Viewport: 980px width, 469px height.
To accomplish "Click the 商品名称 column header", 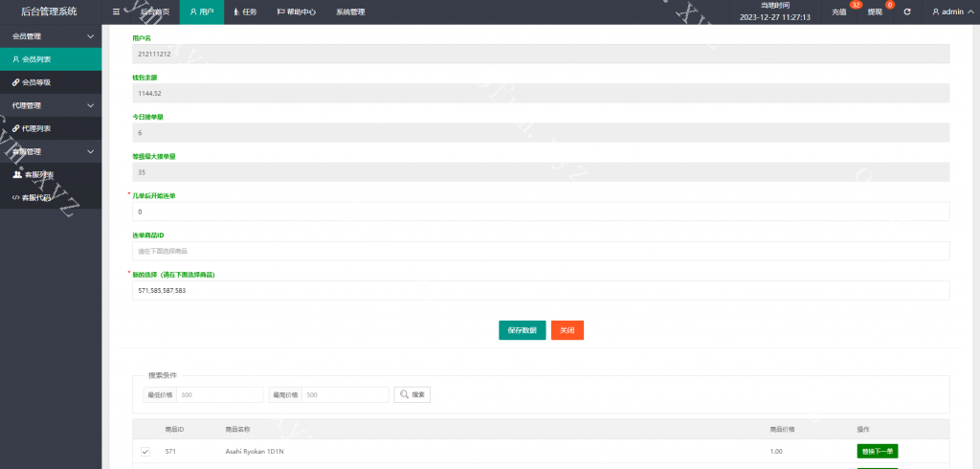I will pyautogui.click(x=237, y=430).
